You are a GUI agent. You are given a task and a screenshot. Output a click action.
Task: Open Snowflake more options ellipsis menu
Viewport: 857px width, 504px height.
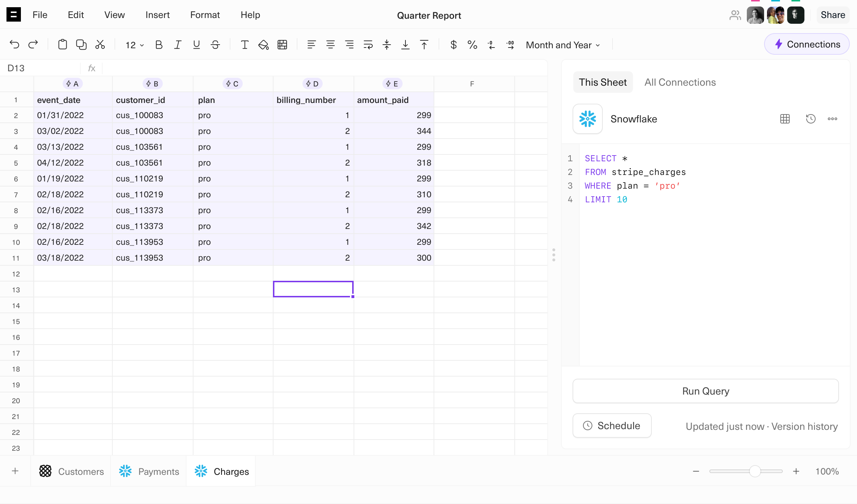(832, 119)
